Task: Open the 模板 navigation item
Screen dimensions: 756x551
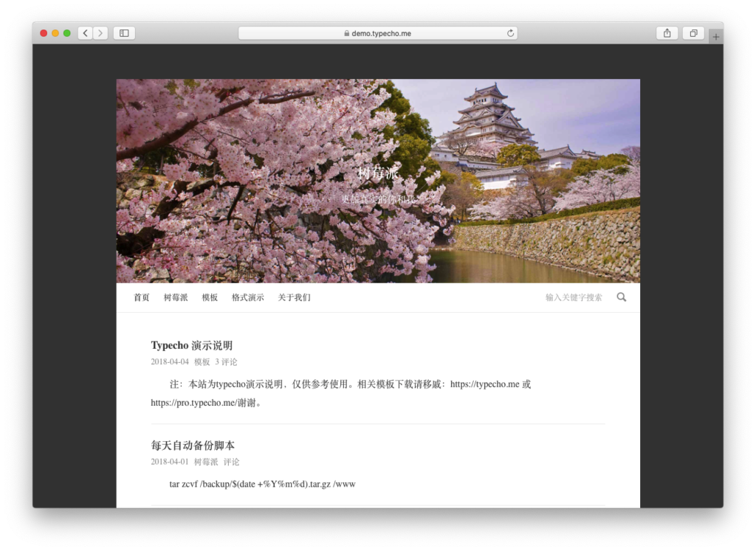Action: coord(210,297)
